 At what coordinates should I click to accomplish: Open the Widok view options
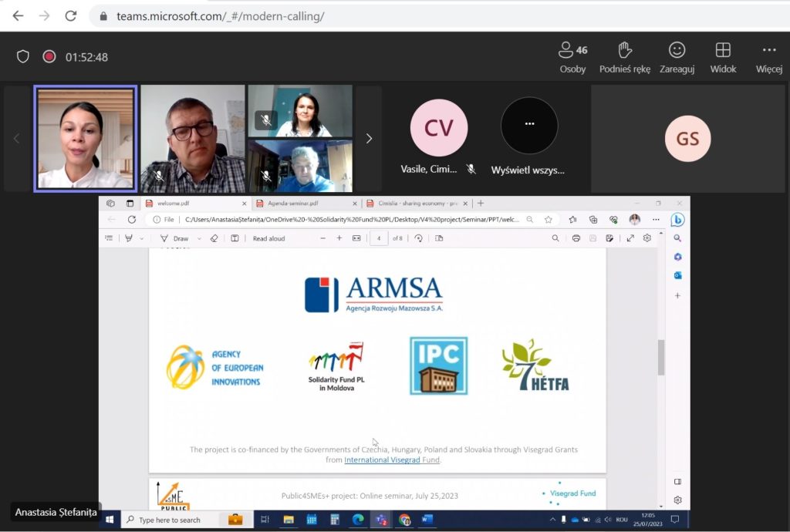tap(723, 57)
